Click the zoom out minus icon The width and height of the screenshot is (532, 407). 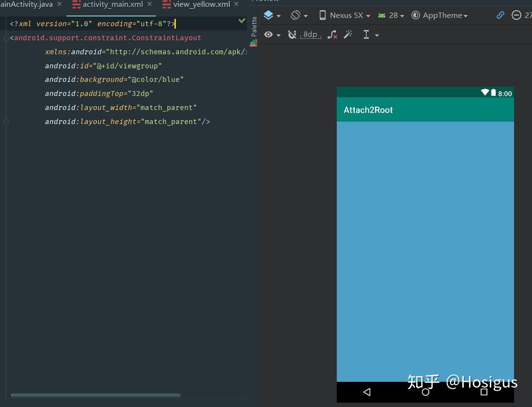pos(516,16)
